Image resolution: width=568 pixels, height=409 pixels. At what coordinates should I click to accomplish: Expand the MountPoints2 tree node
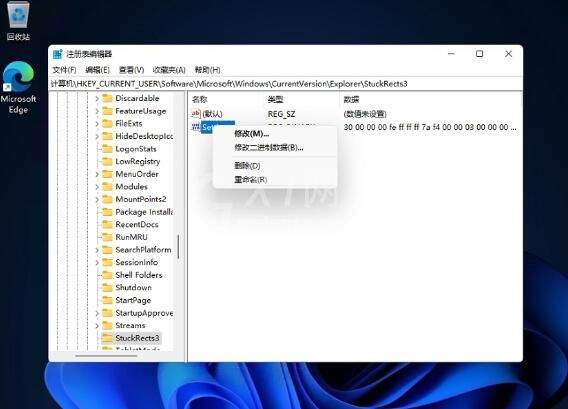97,200
